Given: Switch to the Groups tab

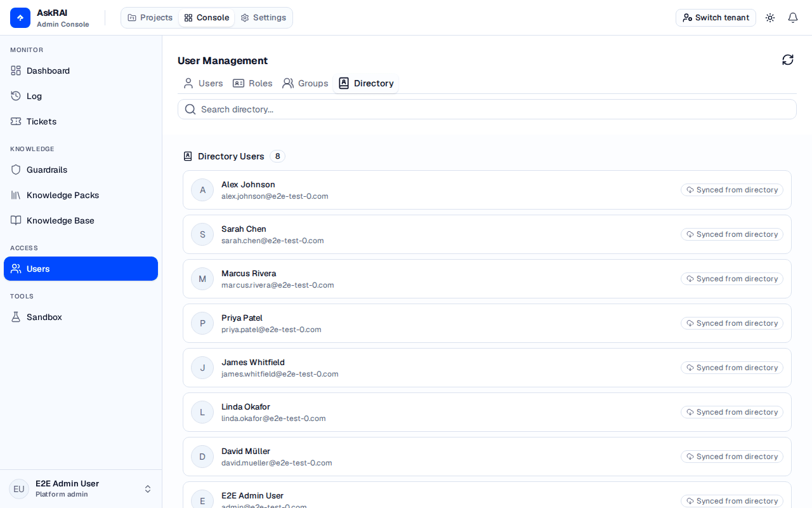Looking at the screenshot, I should [x=305, y=83].
